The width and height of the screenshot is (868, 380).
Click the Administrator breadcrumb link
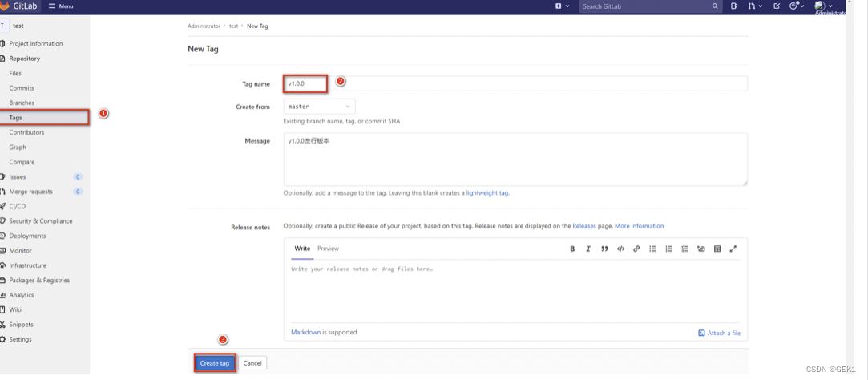[x=204, y=26]
